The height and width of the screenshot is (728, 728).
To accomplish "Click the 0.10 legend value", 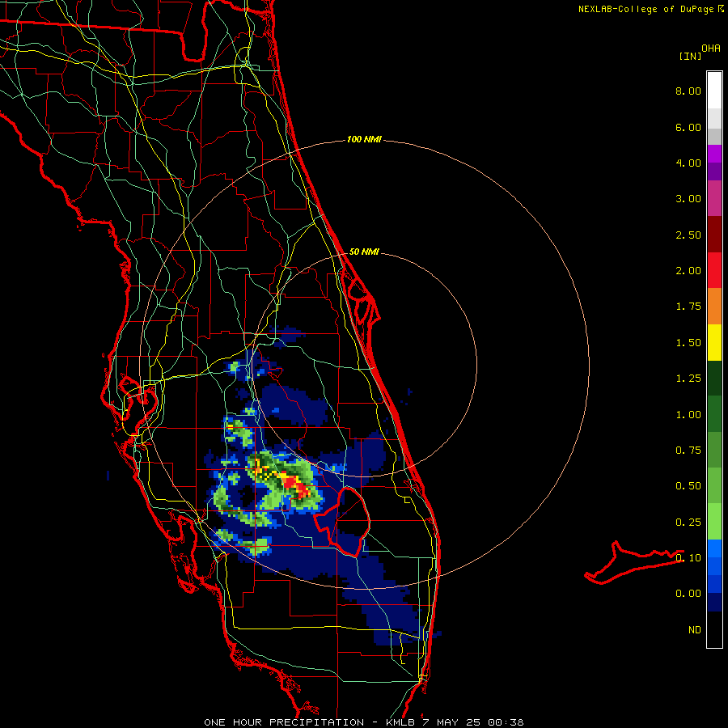I will [x=688, y=558].
